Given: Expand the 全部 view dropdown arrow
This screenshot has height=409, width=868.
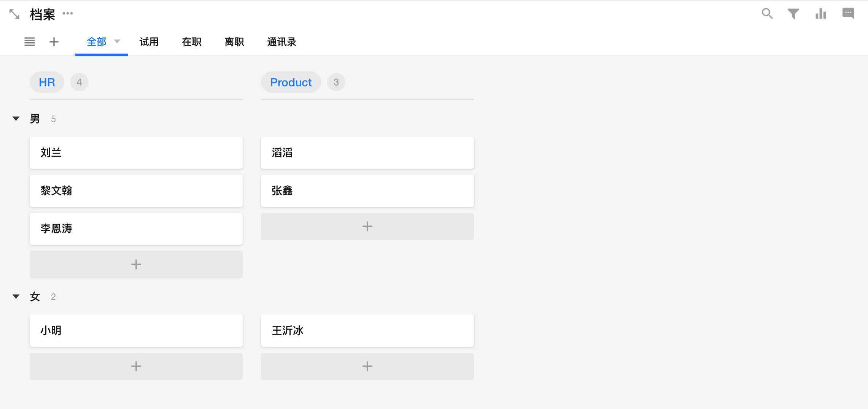Looking at the screenshot, I should pos(117,41).
